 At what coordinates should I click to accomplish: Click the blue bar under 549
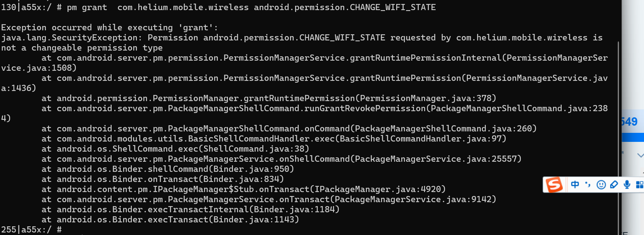633,137
